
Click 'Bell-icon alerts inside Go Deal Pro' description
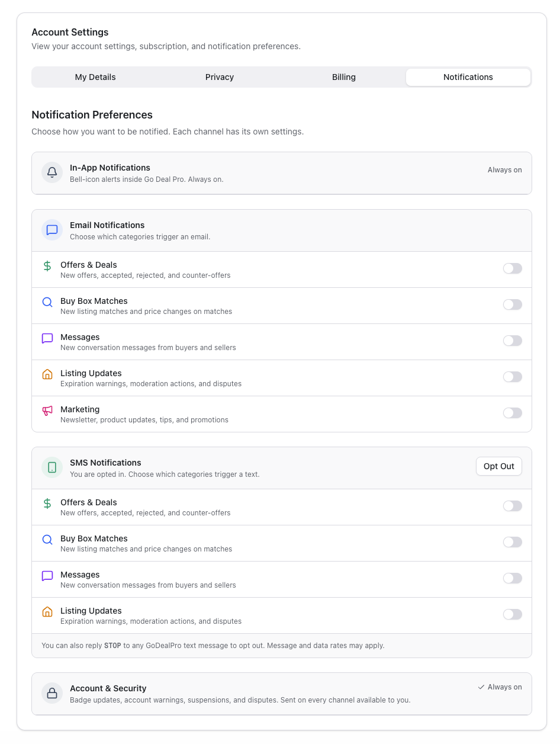tap(147, 179)
